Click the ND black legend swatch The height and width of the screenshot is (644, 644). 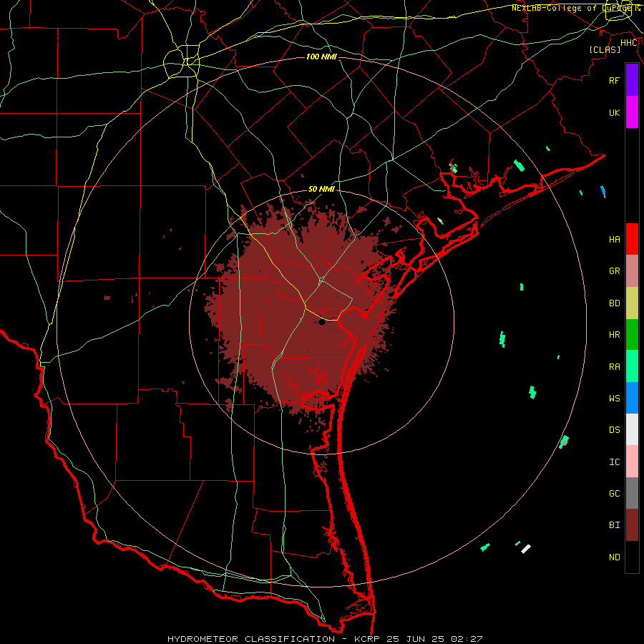(x=632, y=557)
